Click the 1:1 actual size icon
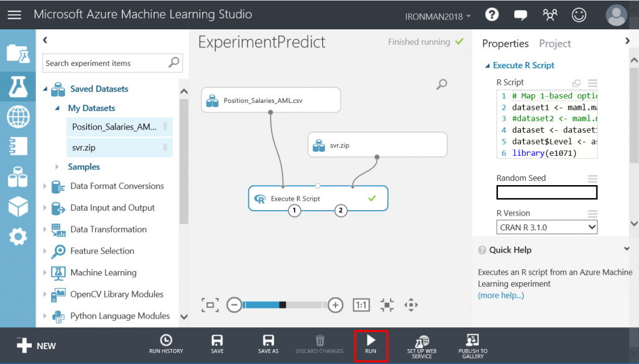639x364 pixels. click(361, 305)
